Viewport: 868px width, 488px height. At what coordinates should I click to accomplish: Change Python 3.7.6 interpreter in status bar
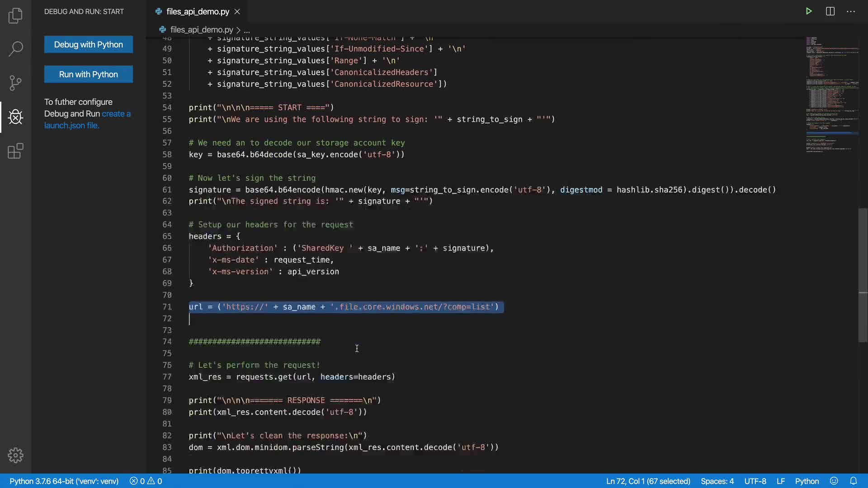[x=64, y=481]
